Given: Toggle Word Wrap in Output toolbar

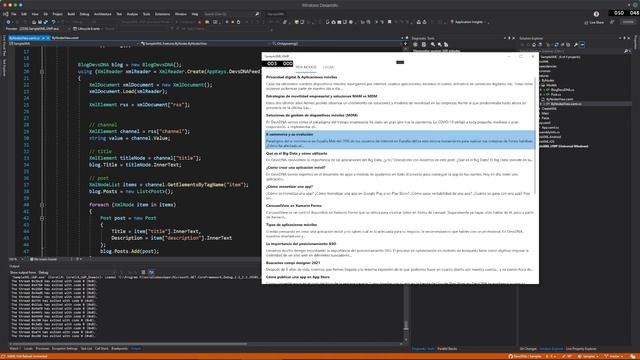Looking at the screenshot, I should 151,272.
